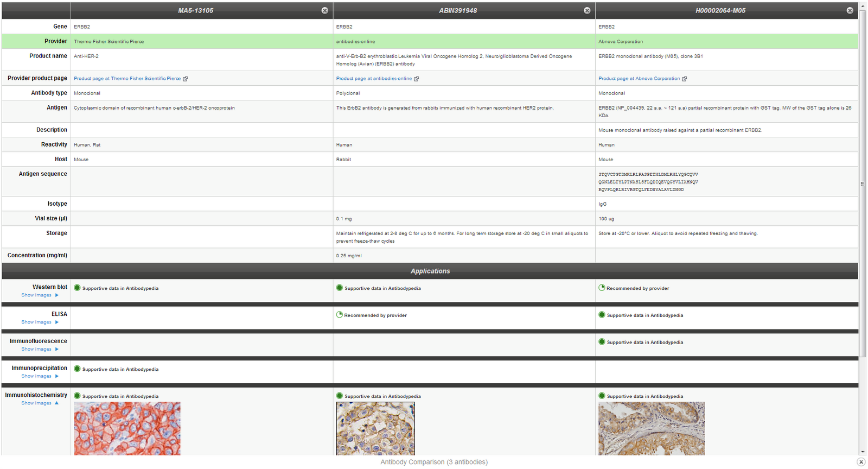Open Product page at Abnova Corporation
This screenshot has height=469, width=868.
[639, 79]
